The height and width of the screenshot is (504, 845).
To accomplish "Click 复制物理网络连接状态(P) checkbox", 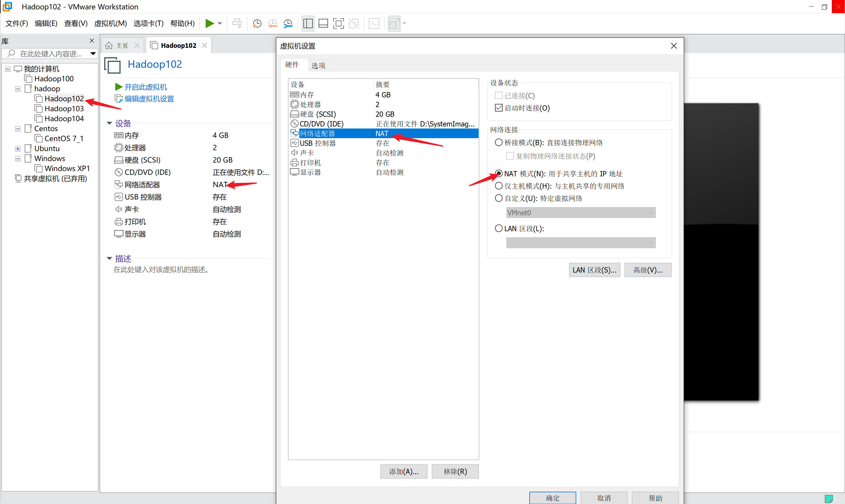I will point(510,156).
